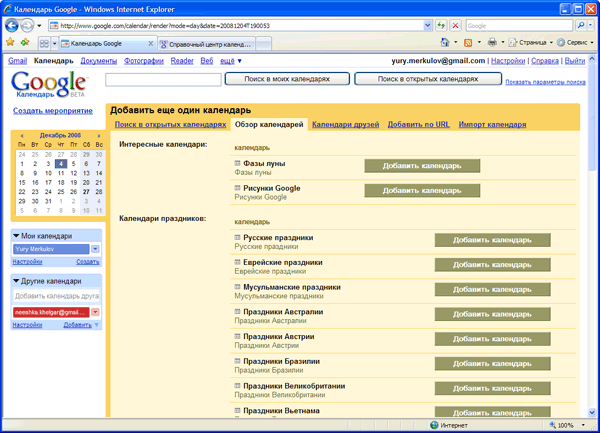Go to next month in mini calendar

click(x=99, y=135)
